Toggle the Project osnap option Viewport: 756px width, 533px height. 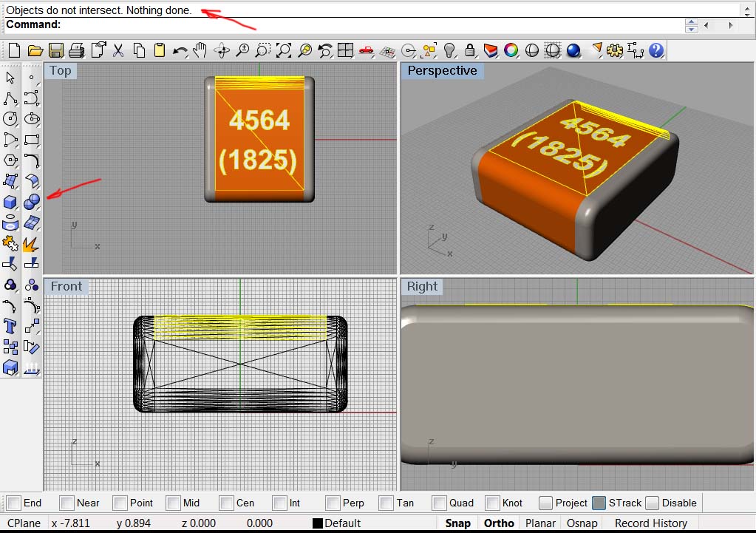click(x=545, y=503)
